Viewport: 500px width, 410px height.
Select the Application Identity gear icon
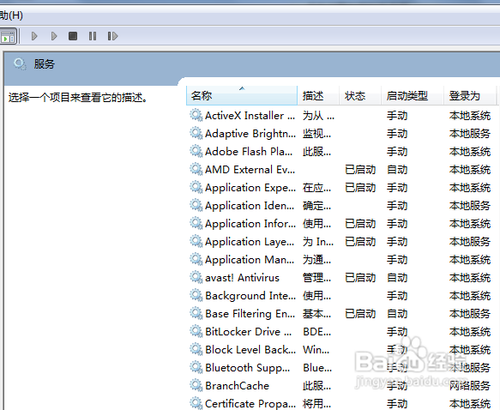pos(196,205)
